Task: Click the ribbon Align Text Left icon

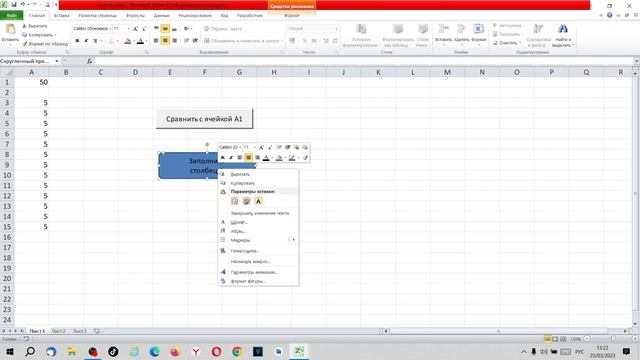Action: coord(156,40)
